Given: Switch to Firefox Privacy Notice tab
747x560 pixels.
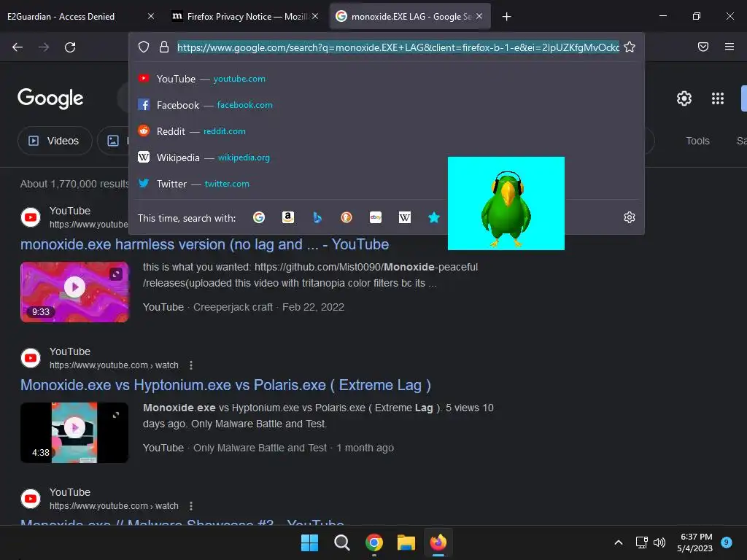Looking at the screenshot, I should point(245,17).
